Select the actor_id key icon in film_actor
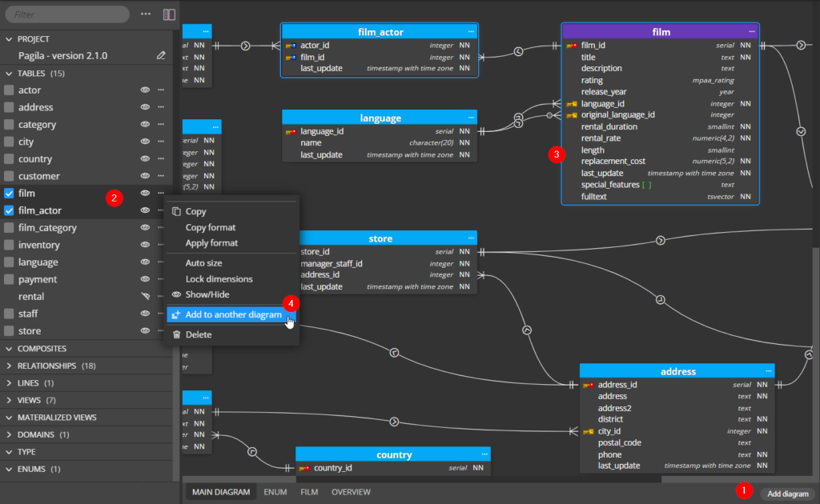Screen dimensions: 820x504 (291, 46)
